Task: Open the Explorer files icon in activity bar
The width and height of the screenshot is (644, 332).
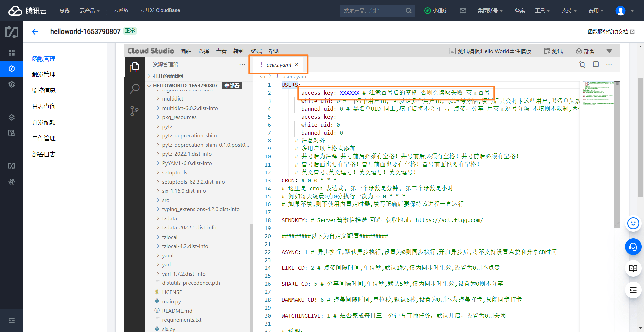Action: click(135, 67)
